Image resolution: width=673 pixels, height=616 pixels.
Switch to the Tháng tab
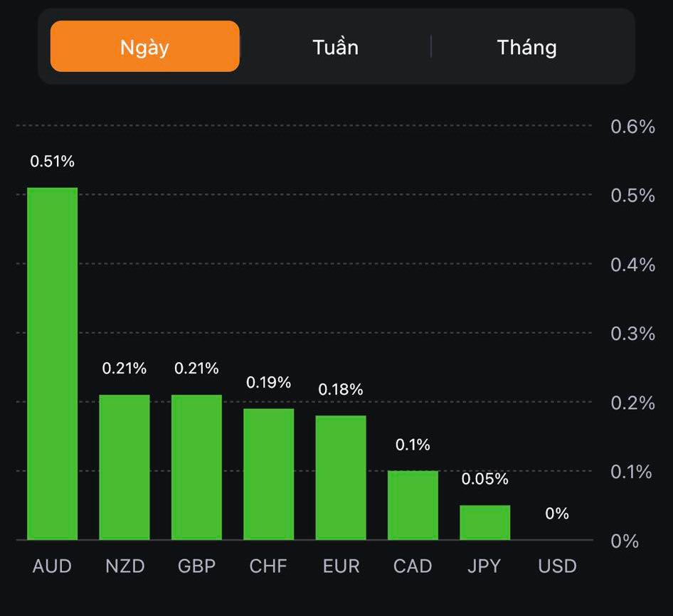[526, 47]
